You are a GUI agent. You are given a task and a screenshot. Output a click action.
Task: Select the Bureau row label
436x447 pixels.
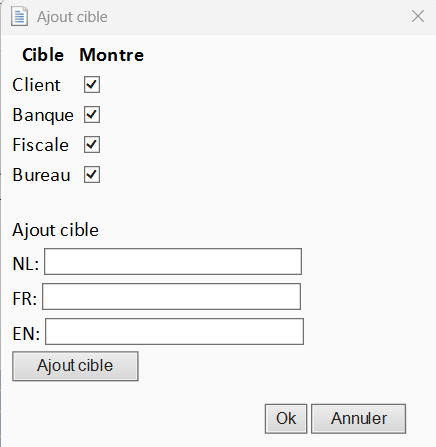(41, 175)
